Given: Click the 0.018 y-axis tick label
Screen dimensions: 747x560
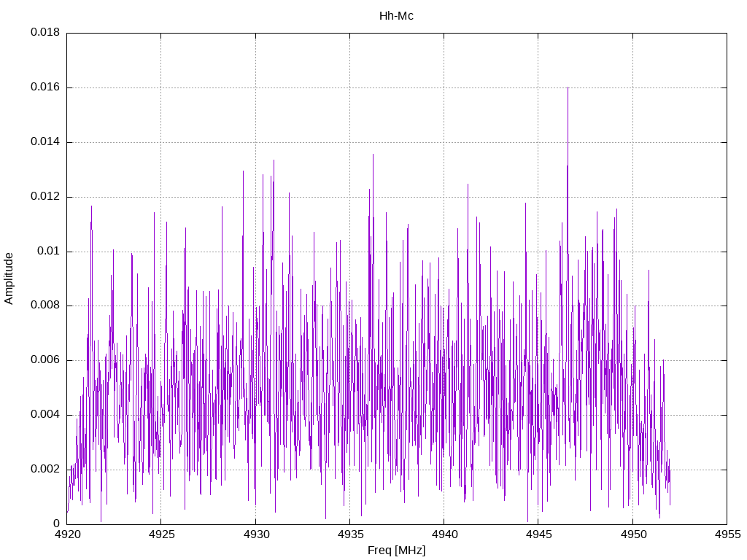Looking at the screenshot, I should pos(45,33).
